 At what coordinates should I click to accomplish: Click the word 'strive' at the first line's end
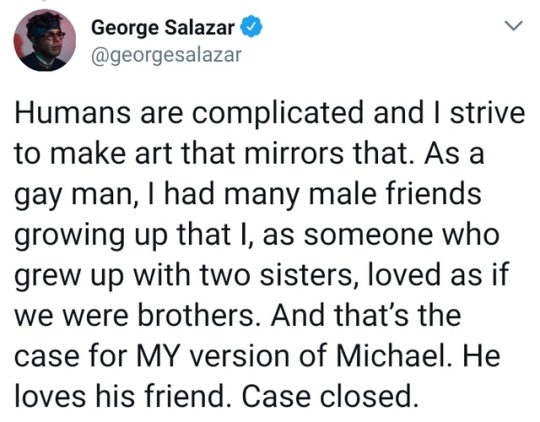point(488,113)
